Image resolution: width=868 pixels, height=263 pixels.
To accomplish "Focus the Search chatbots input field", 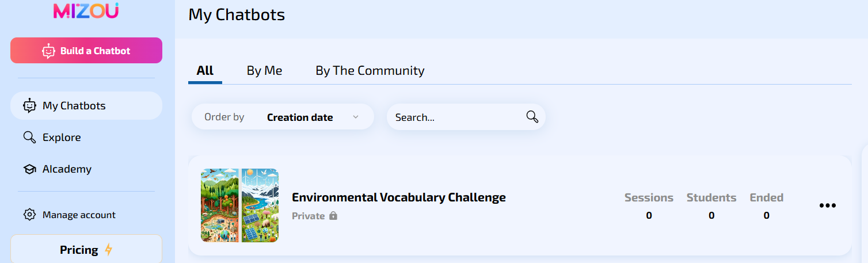I will tap(466, 117).
